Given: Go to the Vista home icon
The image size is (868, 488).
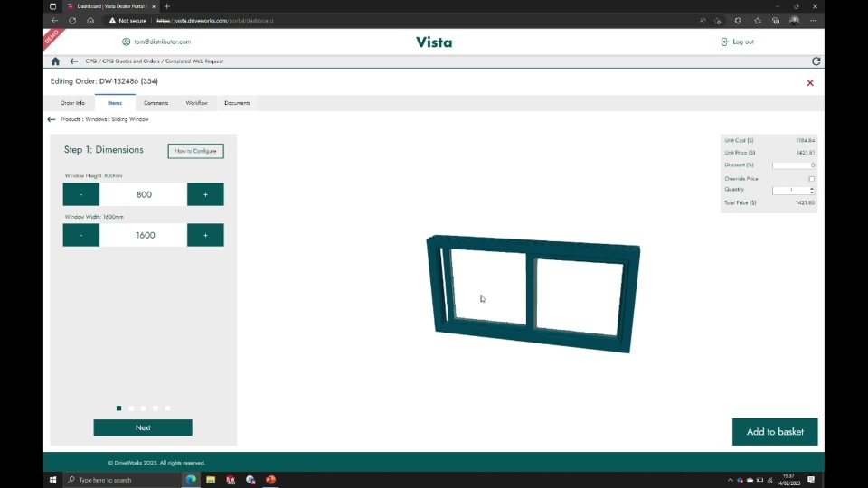Looking at the screenshot, I should 55,61.
